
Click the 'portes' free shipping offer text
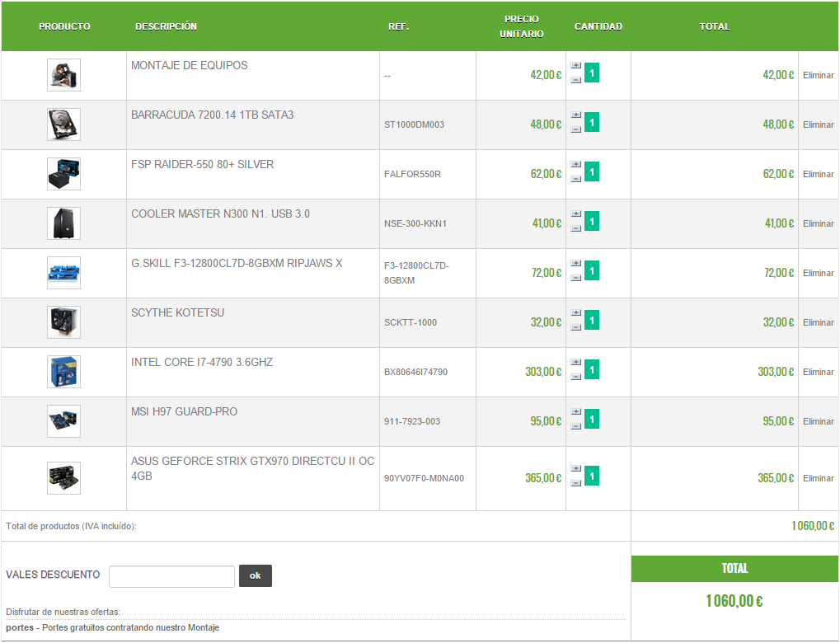pyautogui.click(x=112, y=627)
